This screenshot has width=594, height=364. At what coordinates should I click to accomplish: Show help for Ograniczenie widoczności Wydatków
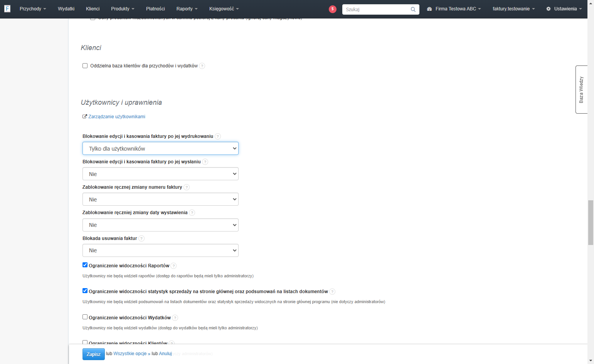pos(175,318)
